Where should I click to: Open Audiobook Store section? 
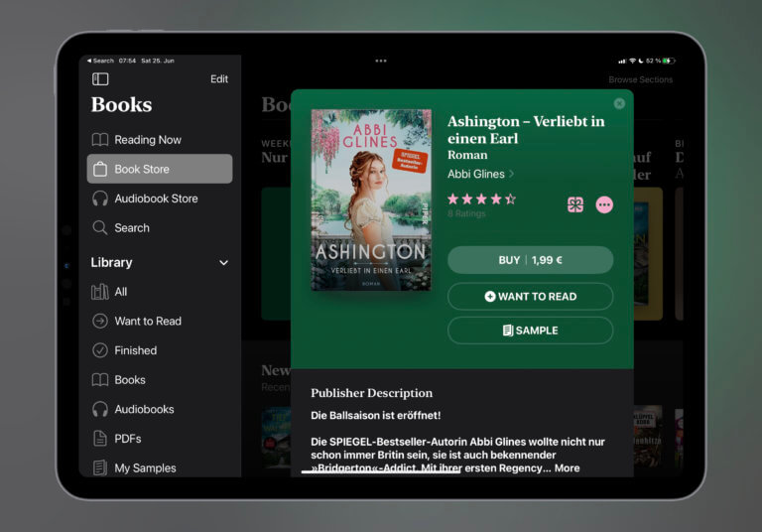tap(160, 199)
